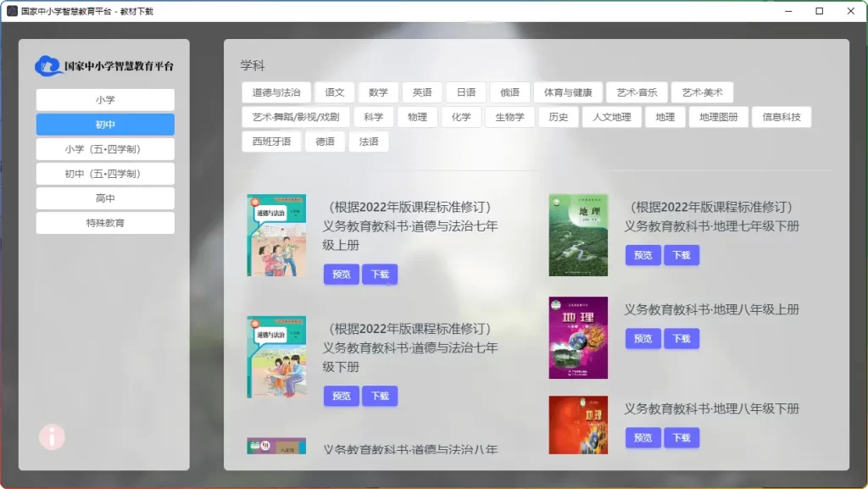
Task: Choose the 物理 subject
Action: tap(417, 117)
